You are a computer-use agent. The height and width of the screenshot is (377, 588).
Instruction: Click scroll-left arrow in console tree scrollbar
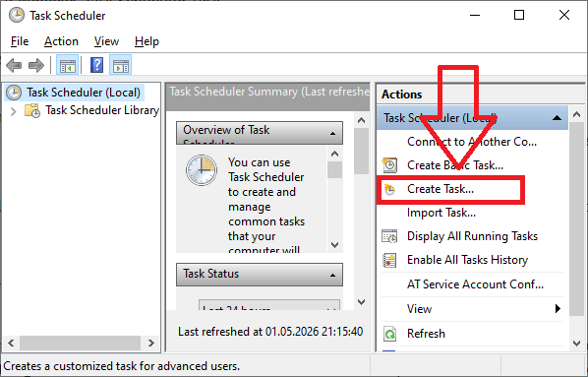click(x=11, y=343)
